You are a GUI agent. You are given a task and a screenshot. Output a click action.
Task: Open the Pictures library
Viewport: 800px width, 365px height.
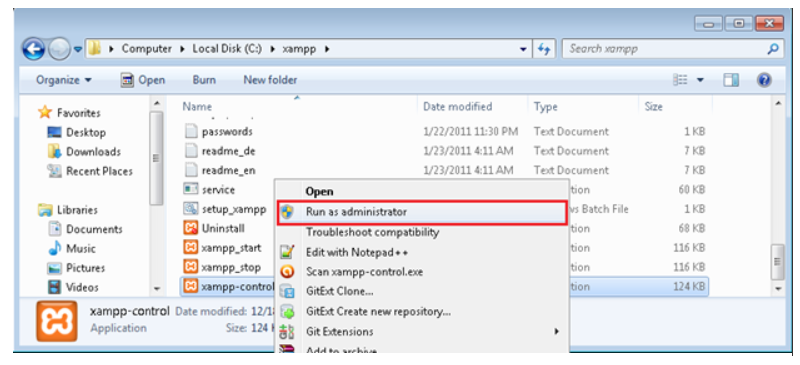76,268
